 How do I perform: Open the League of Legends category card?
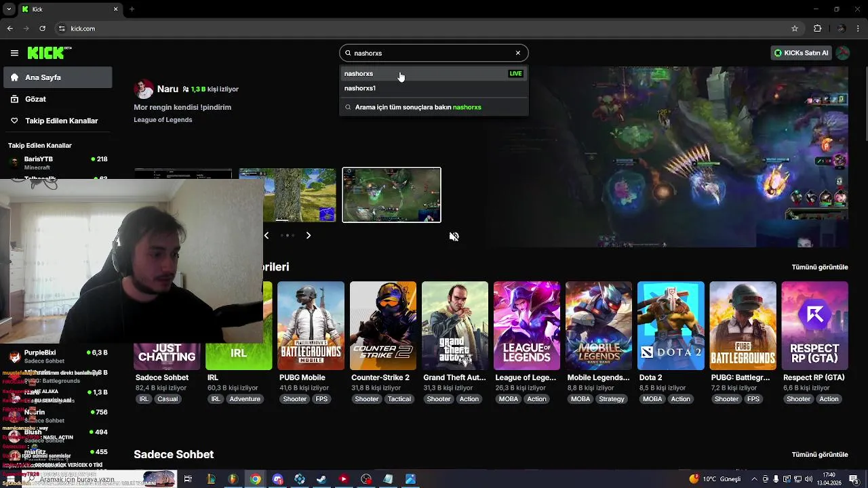[x=526, y=325]
